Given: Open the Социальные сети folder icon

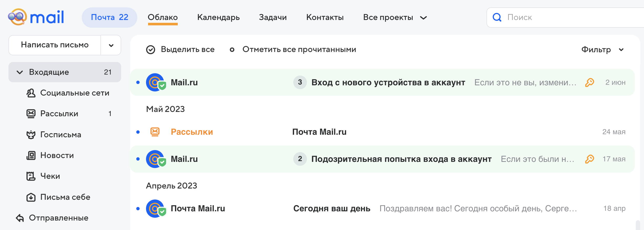Looking at the screenshot, I should click(31, 93).
